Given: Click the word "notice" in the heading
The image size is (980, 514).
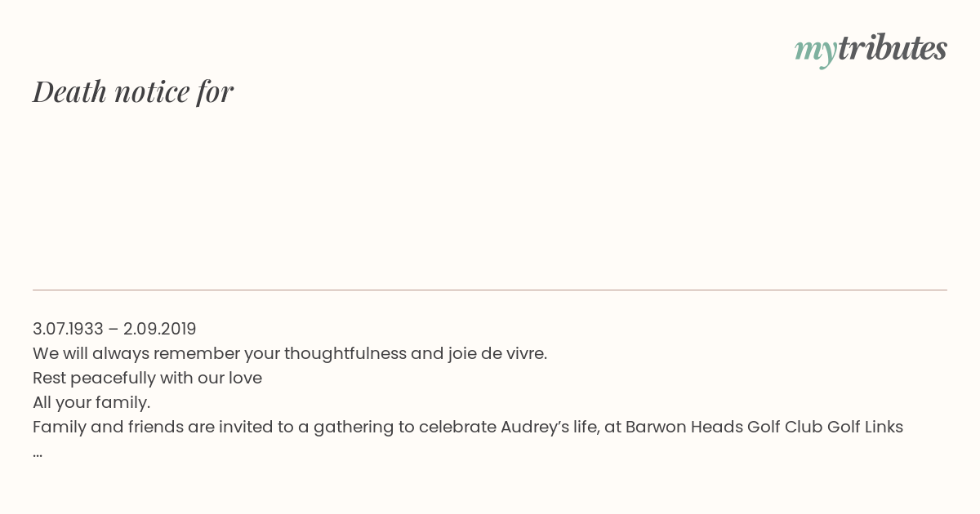Looking at the screenshot, I should 152,91.
